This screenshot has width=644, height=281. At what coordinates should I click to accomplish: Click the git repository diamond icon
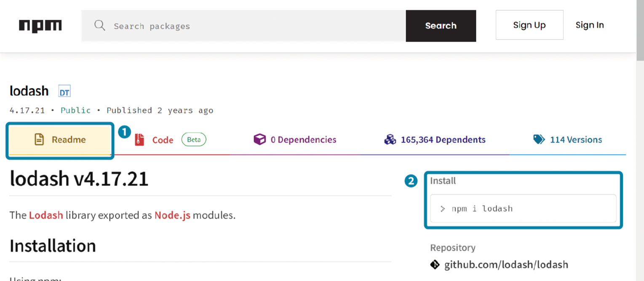(x=435, y=265)
